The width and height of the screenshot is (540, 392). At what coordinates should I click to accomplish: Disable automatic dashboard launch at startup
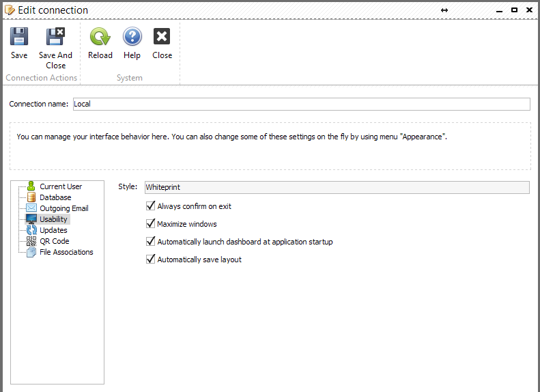pos(150,242)
